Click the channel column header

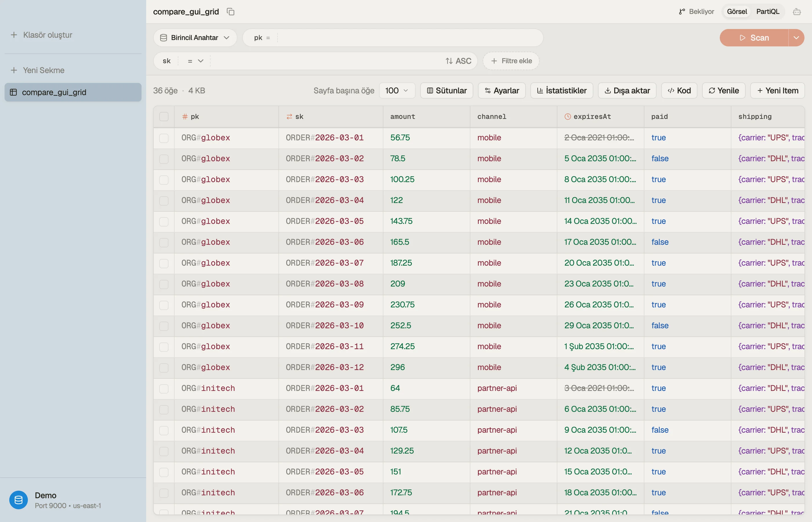point(513,117)
